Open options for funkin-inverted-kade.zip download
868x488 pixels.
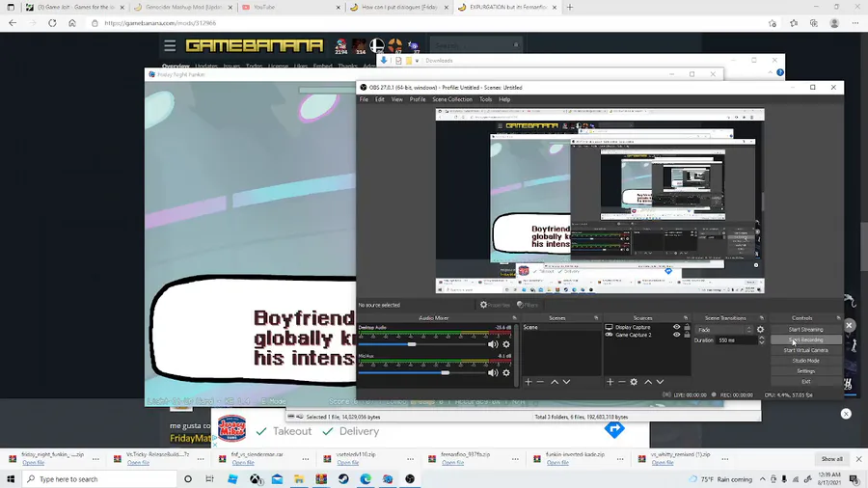pos(620,459)
